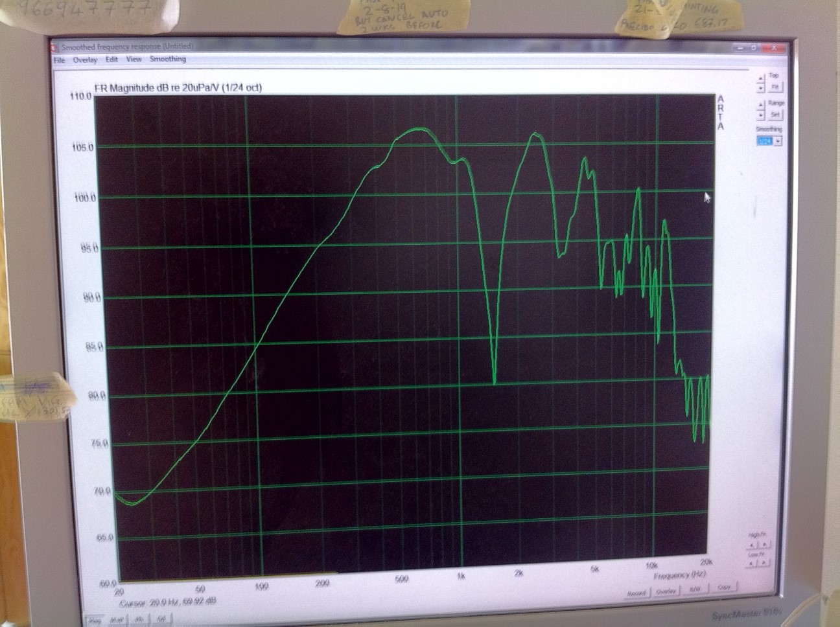Screen dimensions: 840x627
Task: Click the Fit button
Action: pos(775,87)
